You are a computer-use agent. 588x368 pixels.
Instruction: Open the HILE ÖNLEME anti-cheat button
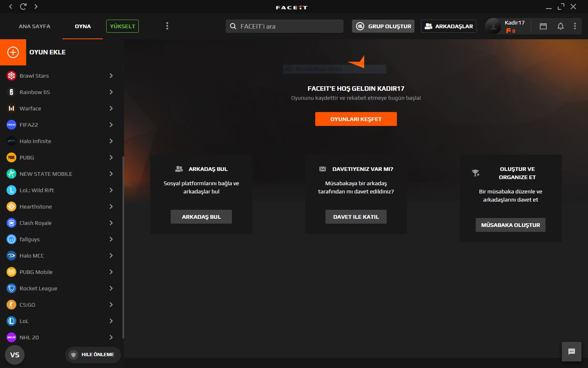[93, 355]
